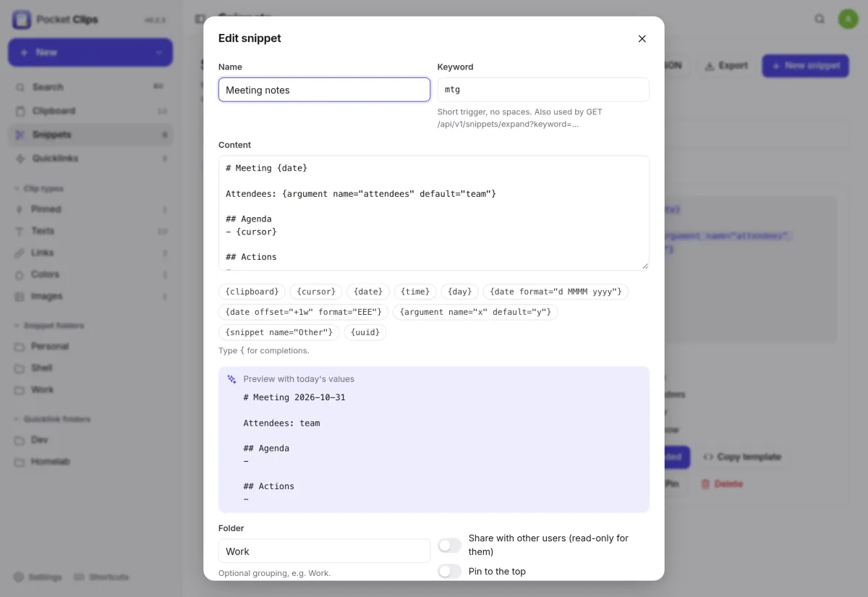Viewport: 868px width, 597px height.
Task: Open Quicklinks in the sidebar
Action: click(90, 158)
